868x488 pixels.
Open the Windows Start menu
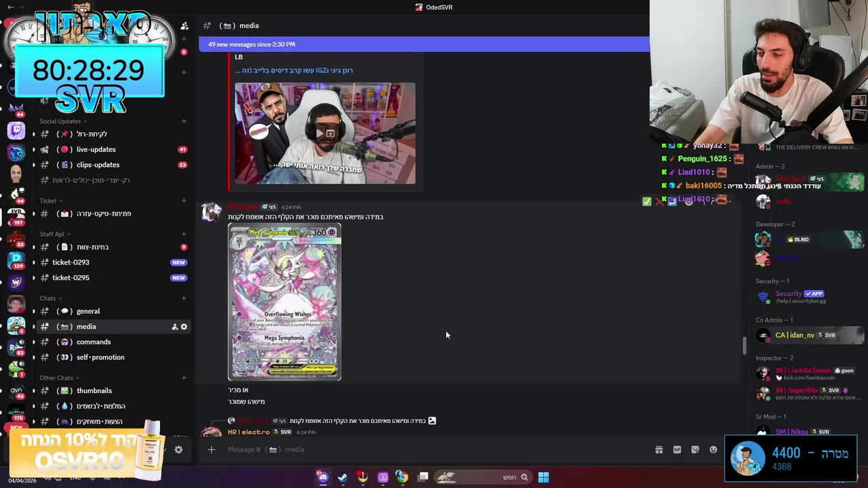(x=543, y=477)
